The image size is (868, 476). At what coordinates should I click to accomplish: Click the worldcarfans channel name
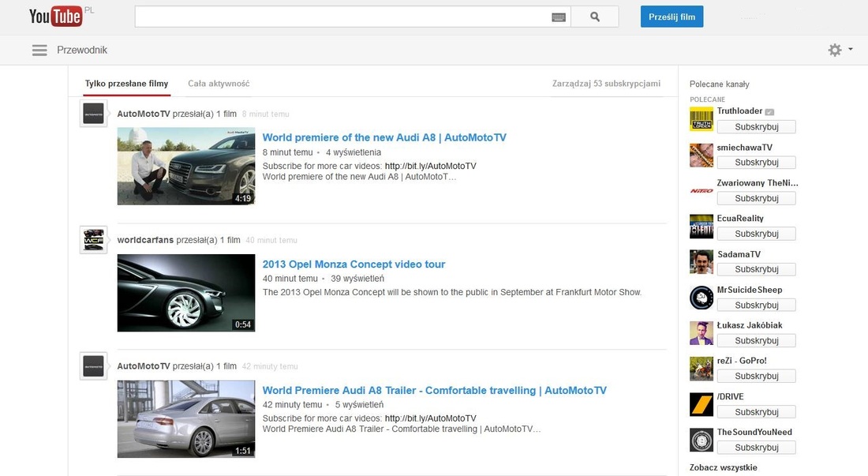click(146, 240)
